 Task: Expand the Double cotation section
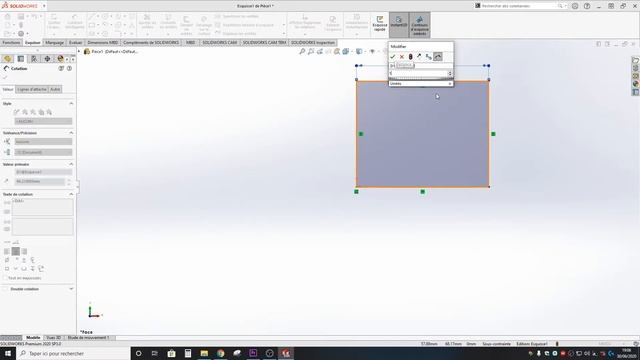point(71,289)
